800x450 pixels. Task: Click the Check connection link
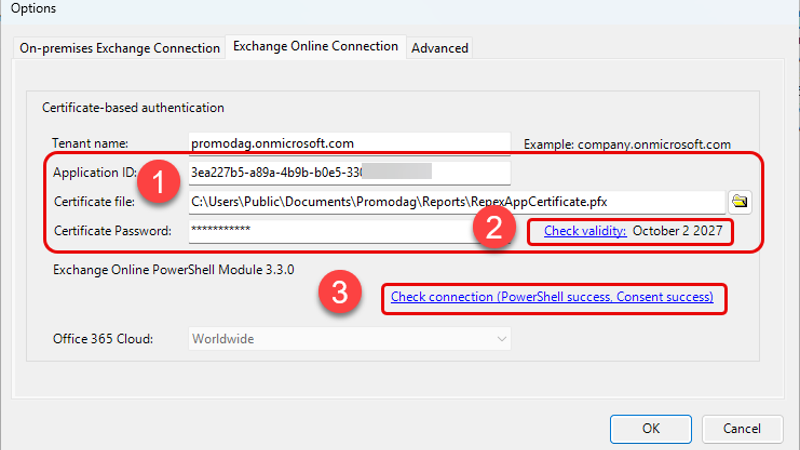(x=552, y=297)
